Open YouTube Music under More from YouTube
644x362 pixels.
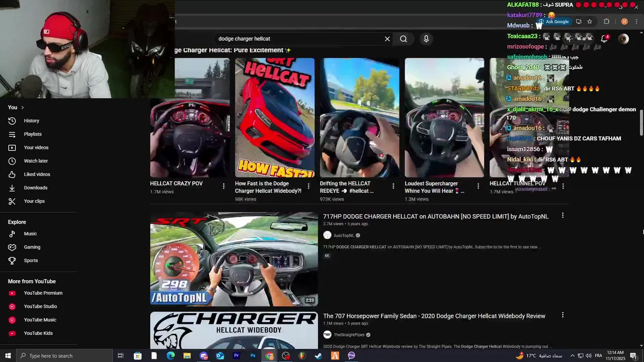click(x=40, y=320)
